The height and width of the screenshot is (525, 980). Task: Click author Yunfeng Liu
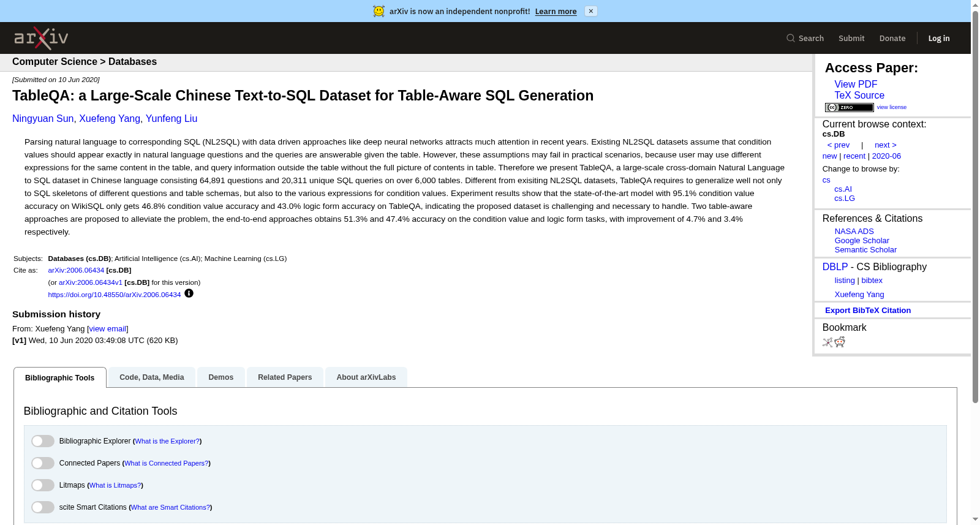[171, 119]
